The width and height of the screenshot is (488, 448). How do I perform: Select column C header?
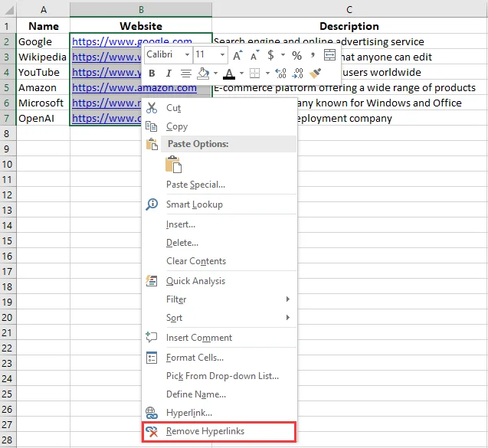point(350,10)
